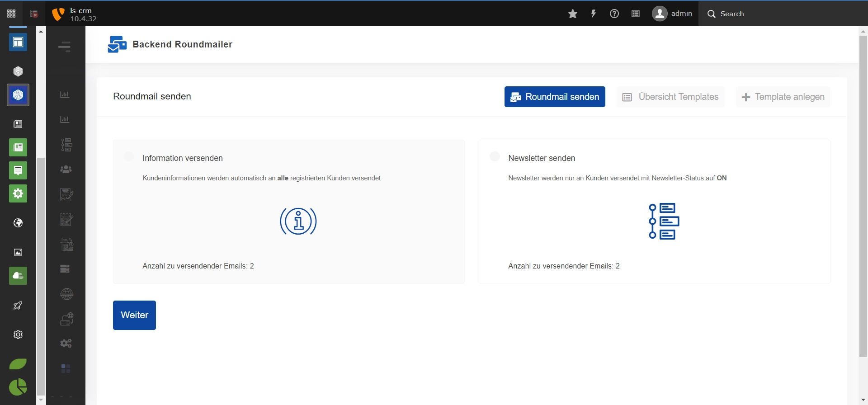Open the double gears submenu icon

pos(66,344)
